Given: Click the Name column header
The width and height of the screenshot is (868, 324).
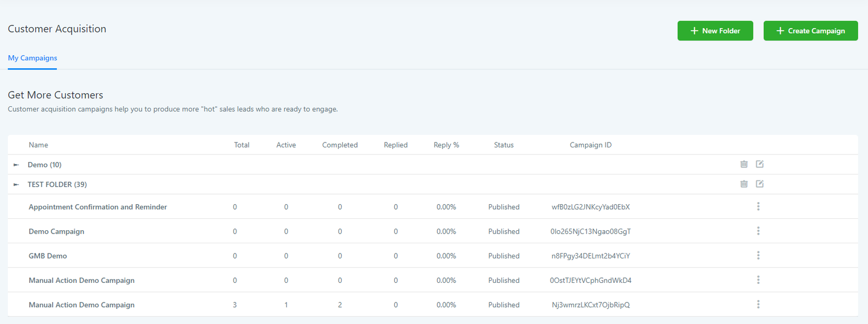Looking at the screenshot, I should click(x=39, y=145).
